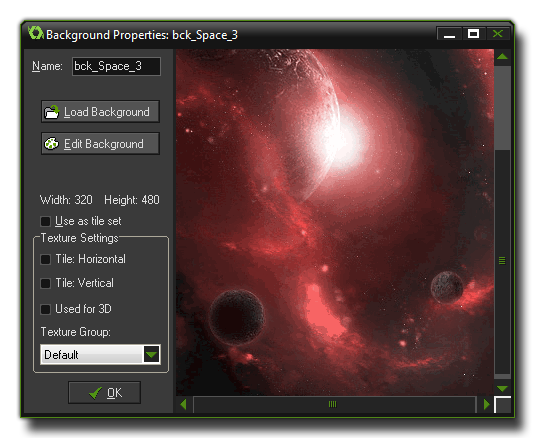
Task: Click the paint palette icon on Edit Background
Action: [52, 144]
